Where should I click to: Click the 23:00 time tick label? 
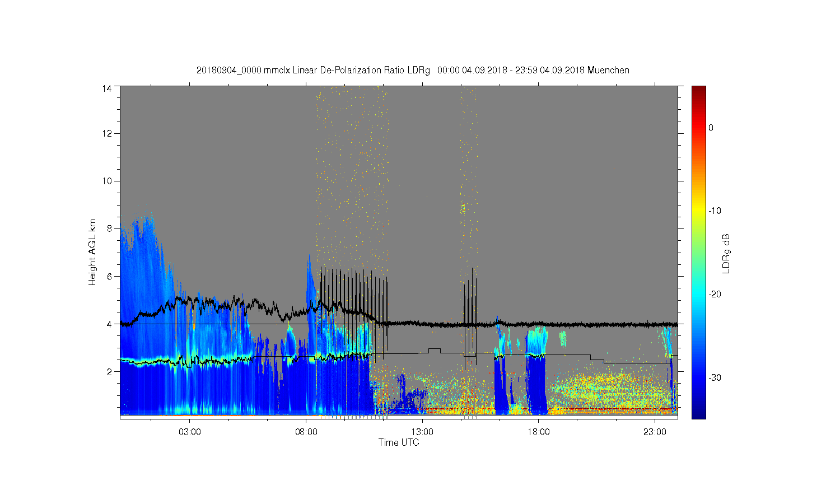[655, 432]
